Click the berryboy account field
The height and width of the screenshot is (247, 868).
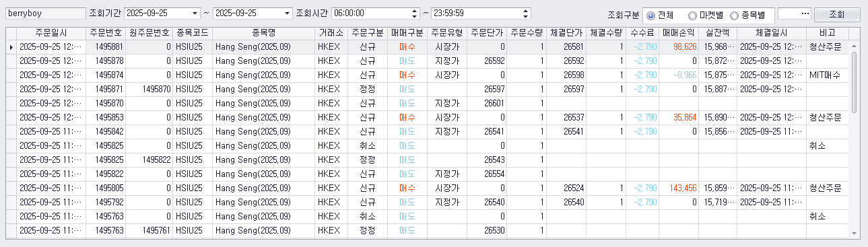point(44,13)
